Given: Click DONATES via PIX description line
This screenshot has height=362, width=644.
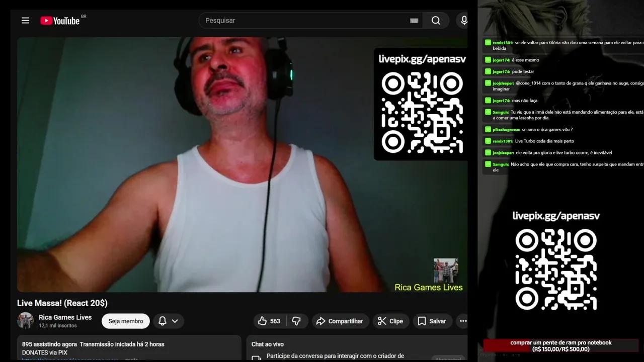Looking at the screenshot, I should (x=45, y=353).
